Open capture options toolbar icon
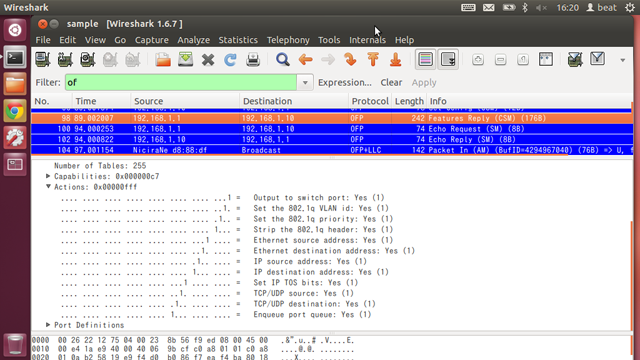640x360 pixels. [x=65, y=60]
